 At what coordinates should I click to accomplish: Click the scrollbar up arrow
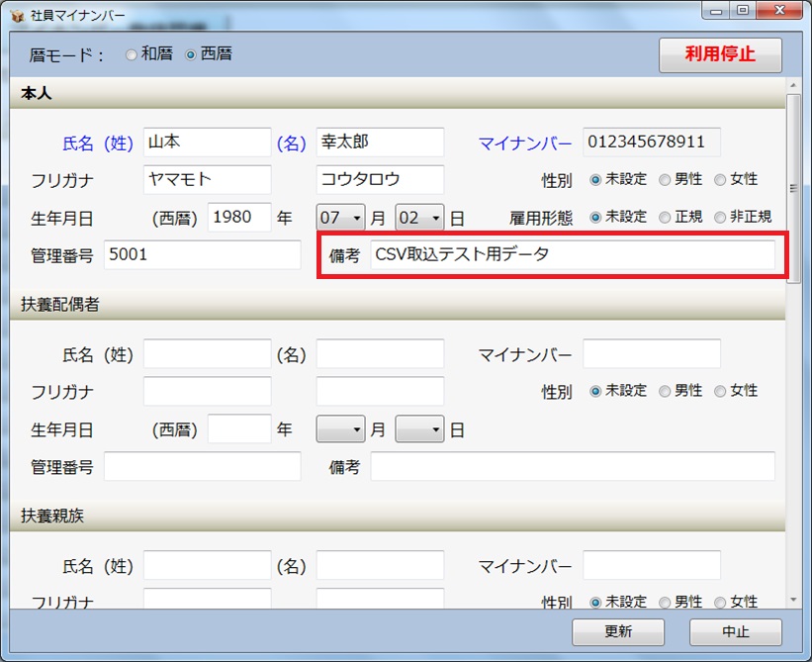point(793,85)
